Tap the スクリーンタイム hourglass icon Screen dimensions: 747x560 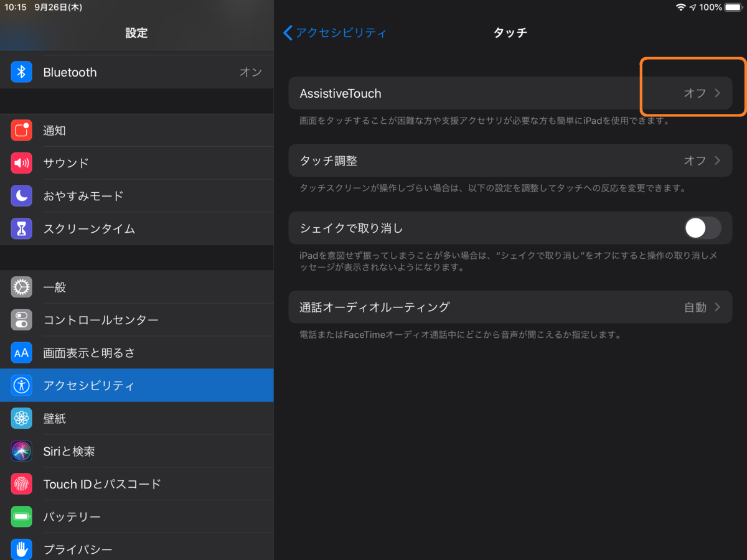tap(22, 228)
